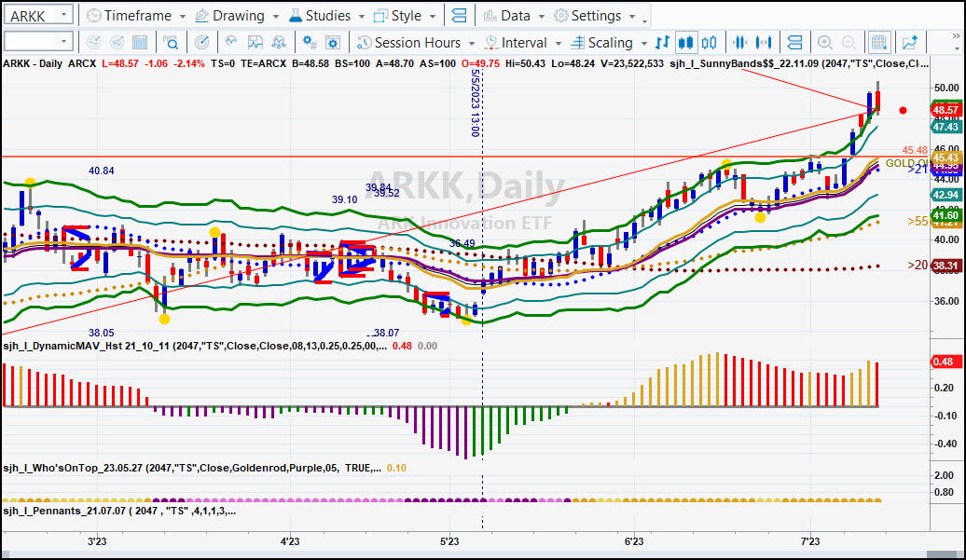Open the Timeframe menu
The image size is (966, 560).
[x=136, y=16]
